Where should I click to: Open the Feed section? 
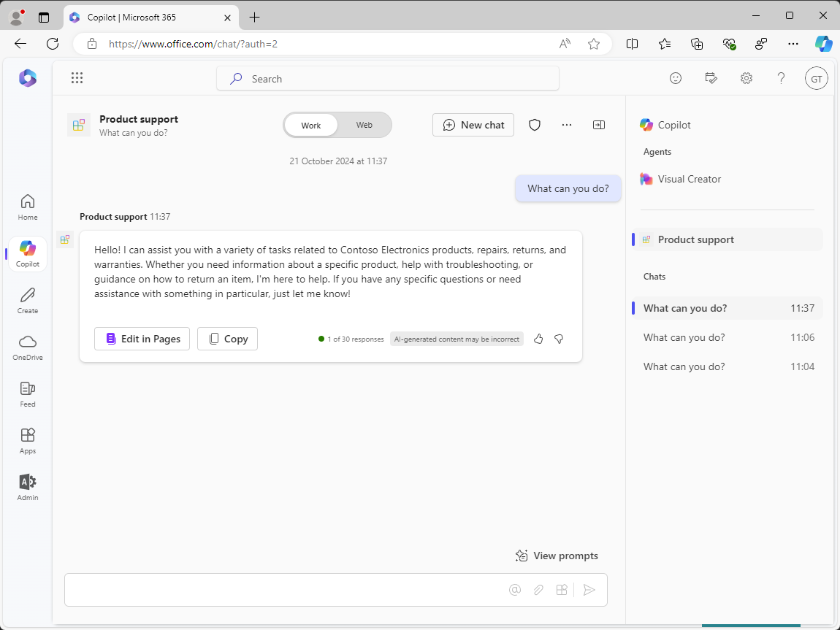[28, 394]
